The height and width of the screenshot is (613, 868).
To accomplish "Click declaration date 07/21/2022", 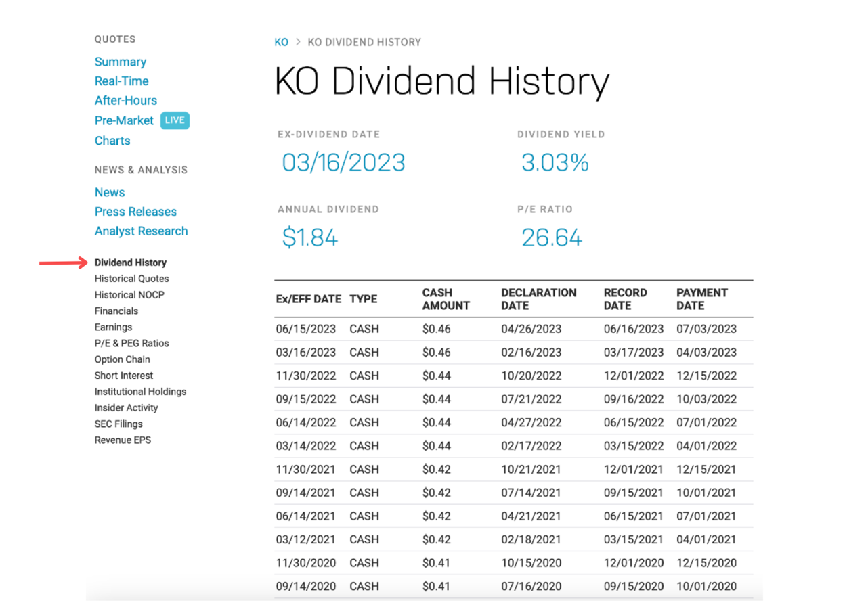I will point(531,399).
